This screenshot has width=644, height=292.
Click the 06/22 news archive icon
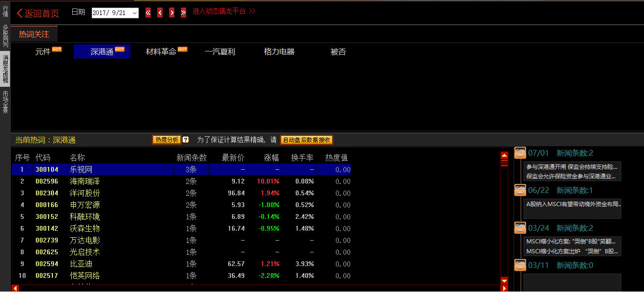point(520,190)
